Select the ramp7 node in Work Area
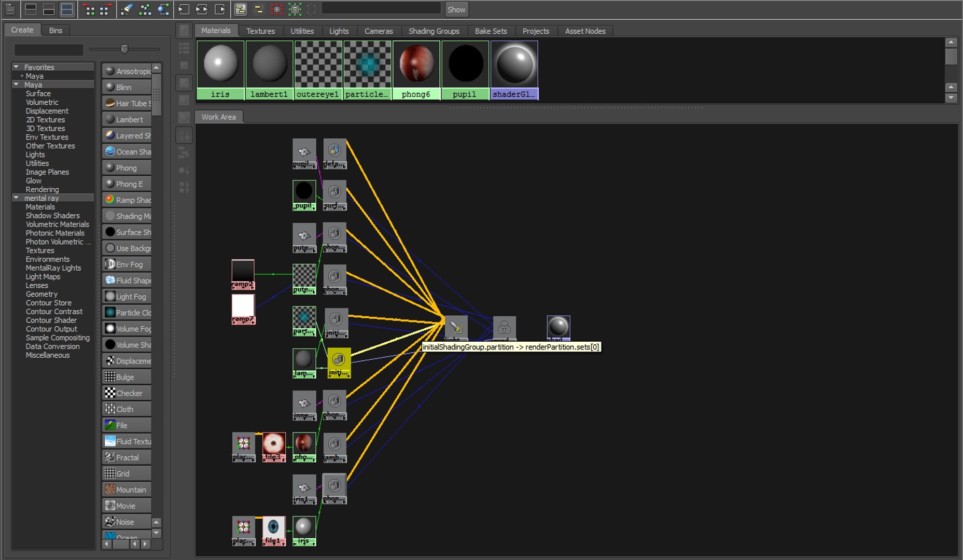This screenshot has width=963, height=560. click(243, 309)
